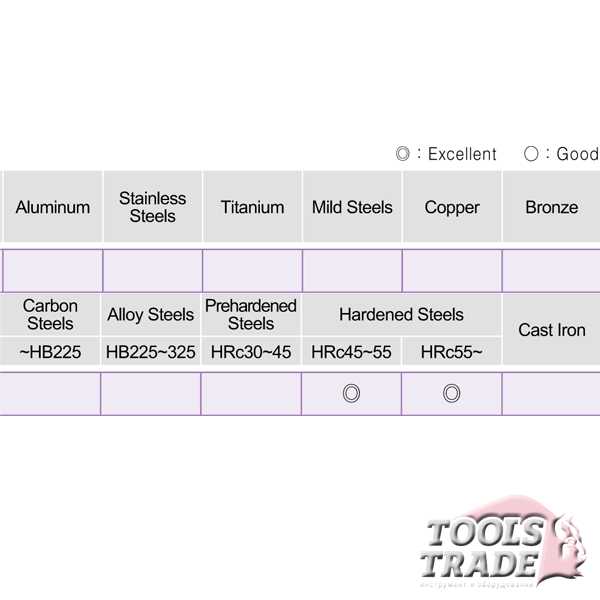Screen dimensions: 600x600
Task: Select the Aluminum header cell
Action: (53, 207)
